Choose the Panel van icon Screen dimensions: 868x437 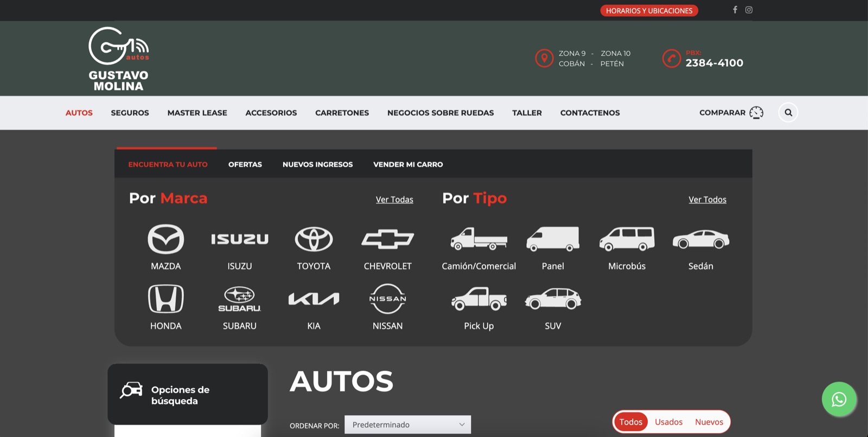pyautogui.click(x=553, y=239)
